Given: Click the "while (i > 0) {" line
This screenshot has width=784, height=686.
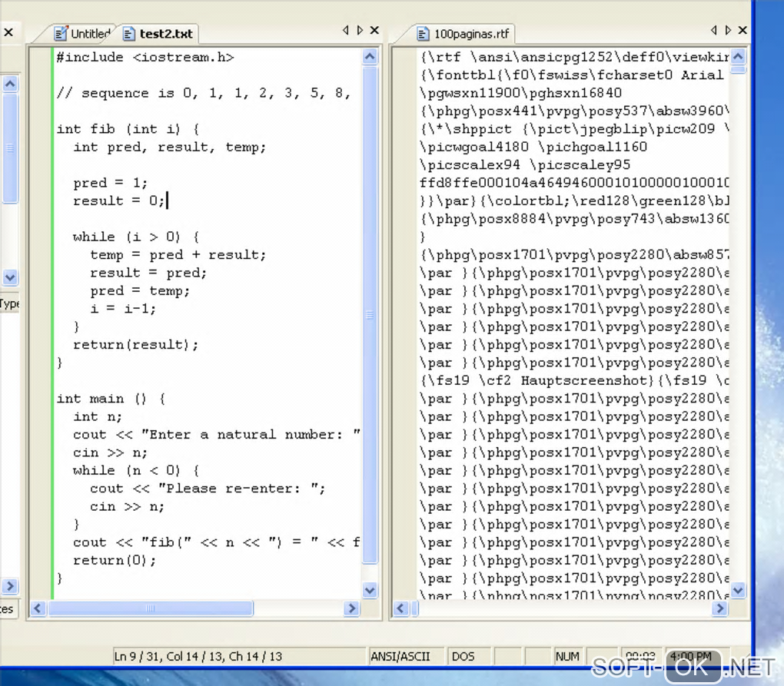Looking at the screenshot, I should 136,237.
